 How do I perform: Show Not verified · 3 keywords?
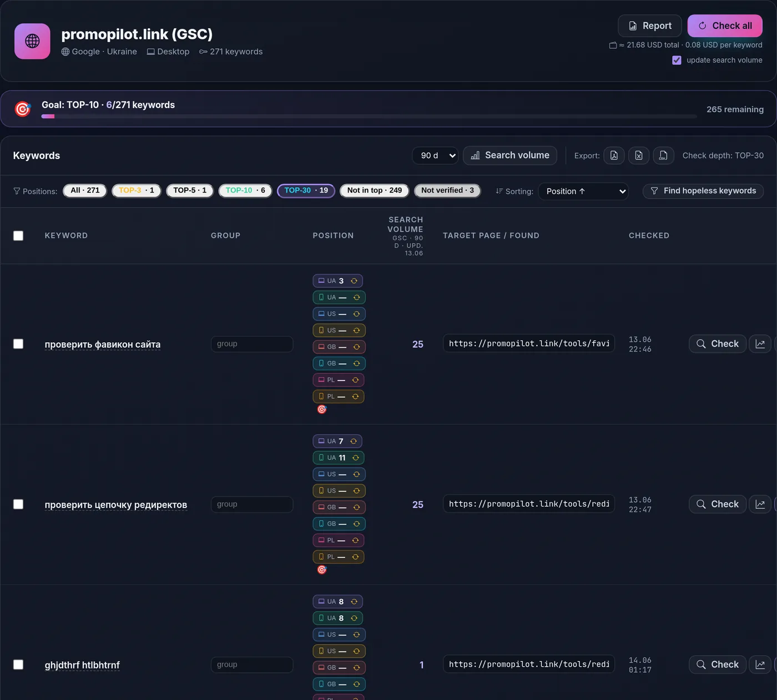pyautogui.click(x=447, y=191)
